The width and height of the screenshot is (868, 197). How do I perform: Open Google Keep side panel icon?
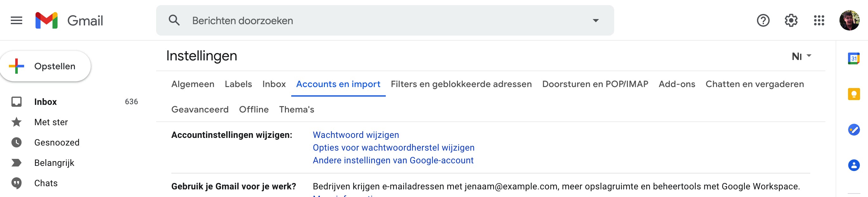(853, 94)
